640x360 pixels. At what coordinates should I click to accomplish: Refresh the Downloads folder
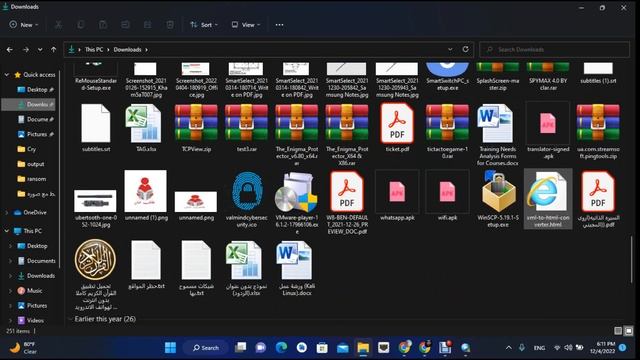465,49
